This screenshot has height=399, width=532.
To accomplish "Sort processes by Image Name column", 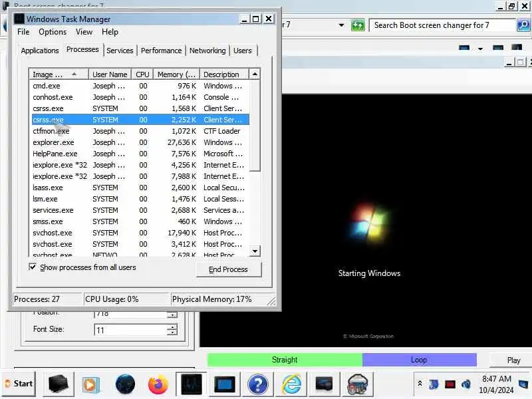I will pyautogui.click(x=59, y=74).
